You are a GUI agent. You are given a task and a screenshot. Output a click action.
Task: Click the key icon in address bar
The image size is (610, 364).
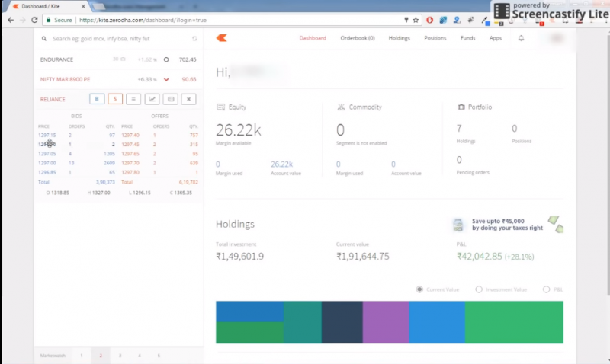coord(406,20)
